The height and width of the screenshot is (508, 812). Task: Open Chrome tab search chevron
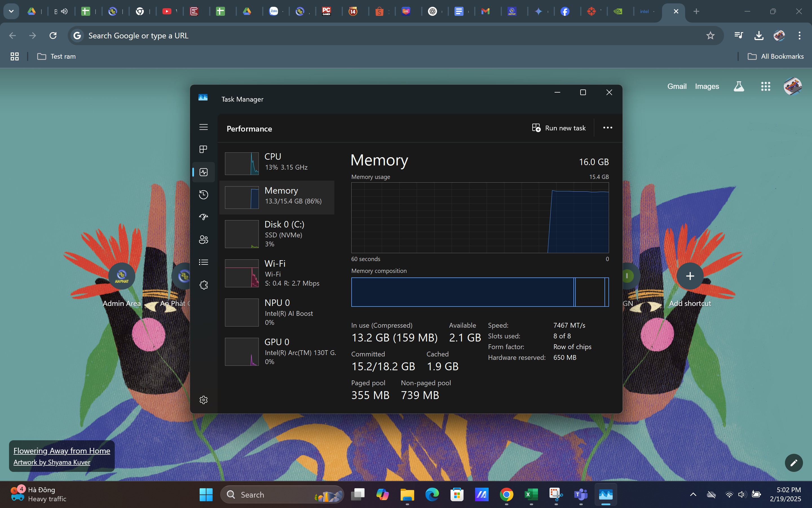pyautogui.click(x=11, y=11)
